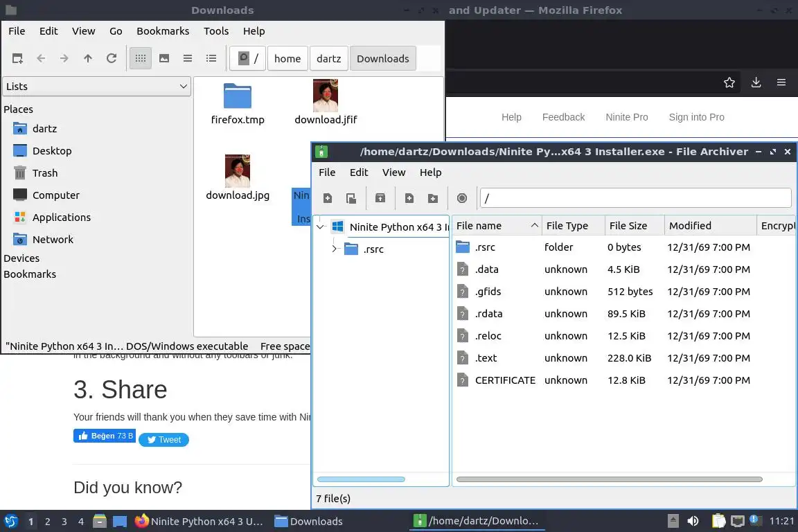The image size is (798, 532).
Task: Click the Tweet button
Action: pos(164,440)
